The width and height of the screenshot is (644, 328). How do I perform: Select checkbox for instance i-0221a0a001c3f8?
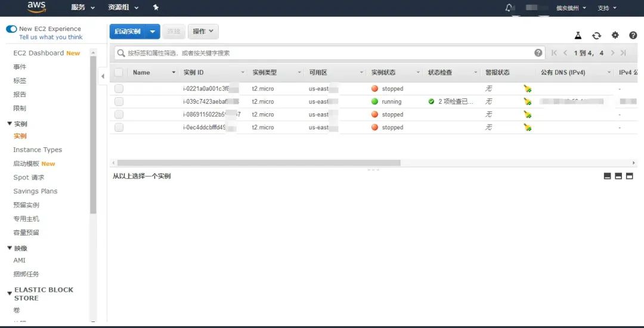click(x=119, y=89)
